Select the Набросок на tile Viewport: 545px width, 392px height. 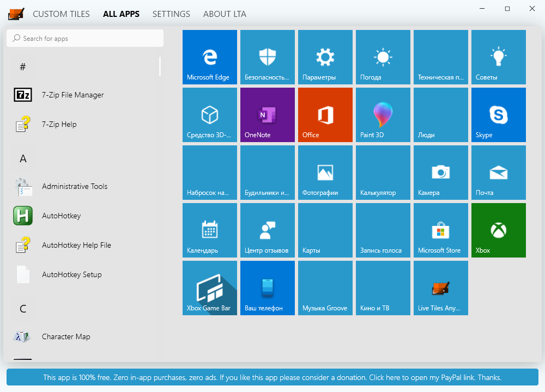(x=210, y=173)
